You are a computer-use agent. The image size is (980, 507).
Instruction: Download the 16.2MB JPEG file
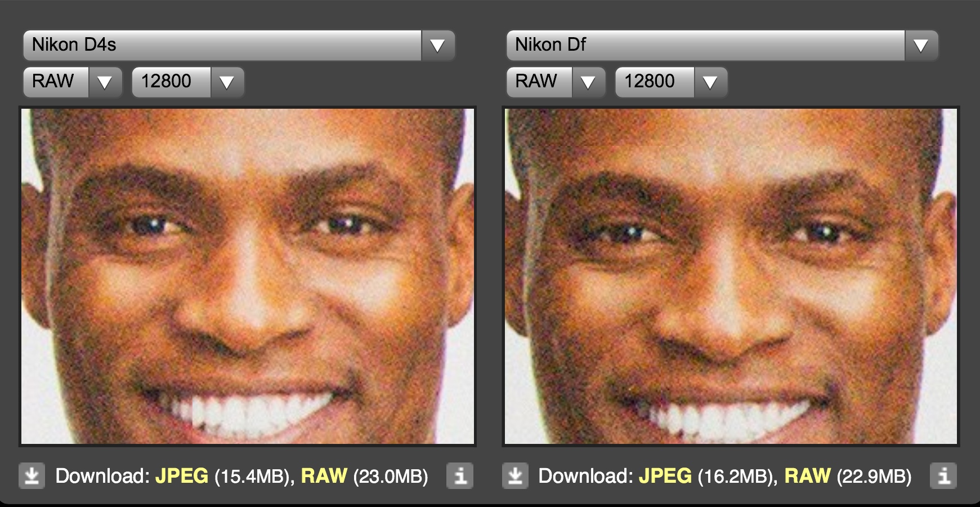tap(665, 476)
